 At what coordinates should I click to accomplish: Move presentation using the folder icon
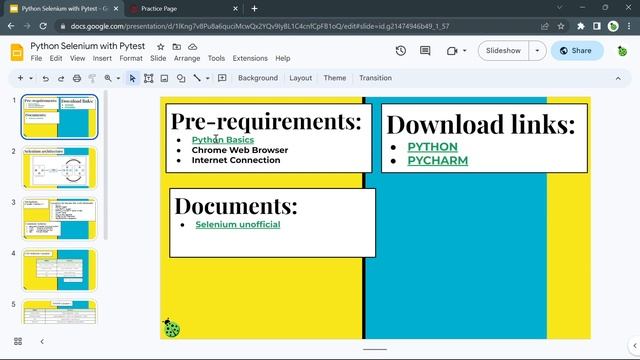coord(177,47)
